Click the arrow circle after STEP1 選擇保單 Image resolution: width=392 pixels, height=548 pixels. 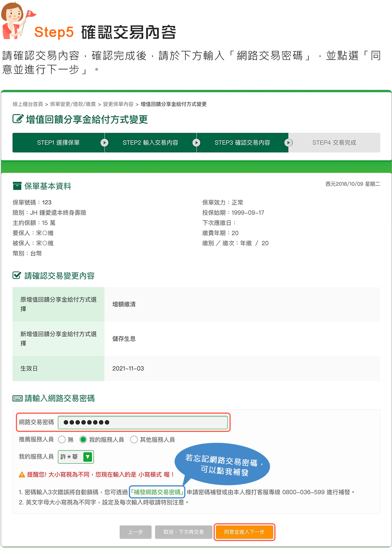(104, 142)
